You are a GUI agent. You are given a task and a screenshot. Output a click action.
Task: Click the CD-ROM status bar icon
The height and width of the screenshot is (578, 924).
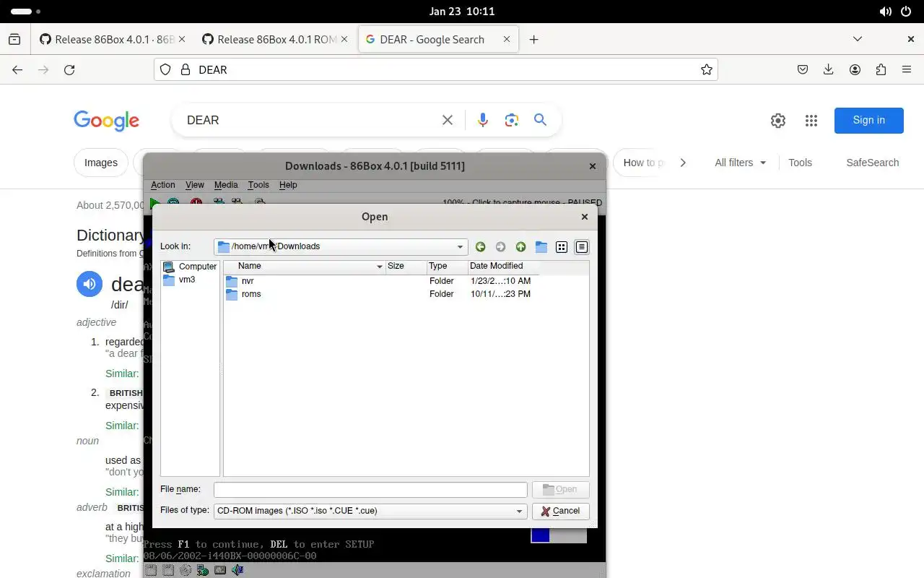click(x=186, y=570)
